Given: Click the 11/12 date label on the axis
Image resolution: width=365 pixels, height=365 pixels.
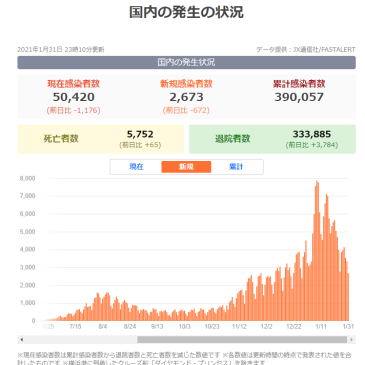Looking at the screenshot, I should click(x=239, y=326).
